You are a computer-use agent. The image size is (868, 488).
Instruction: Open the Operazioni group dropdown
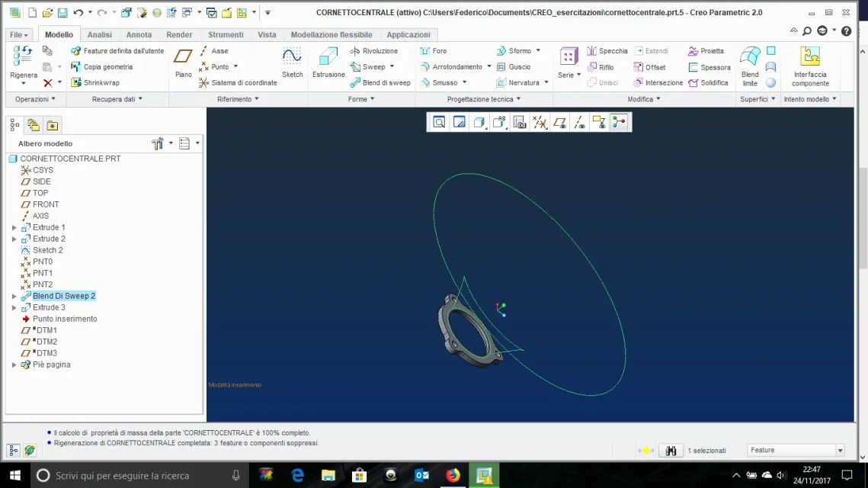coord(35,99)
